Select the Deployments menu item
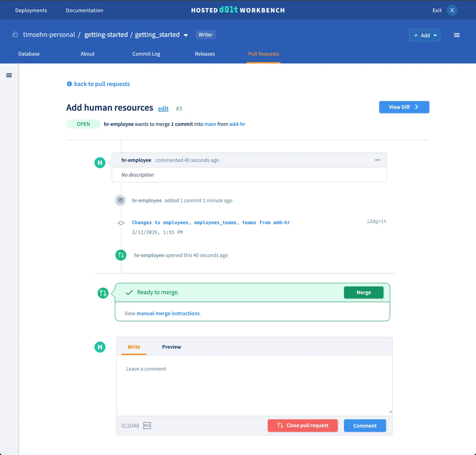 point(31,10)
